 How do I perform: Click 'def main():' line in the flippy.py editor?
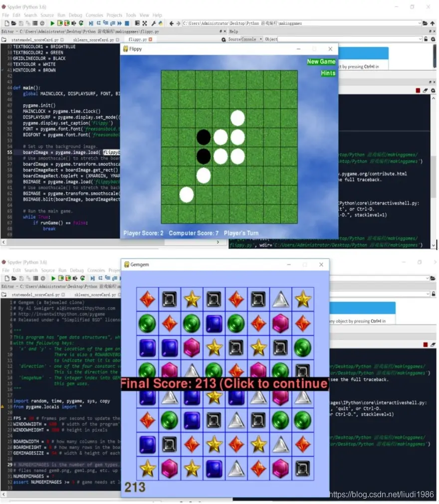click(x=27, y=88)
